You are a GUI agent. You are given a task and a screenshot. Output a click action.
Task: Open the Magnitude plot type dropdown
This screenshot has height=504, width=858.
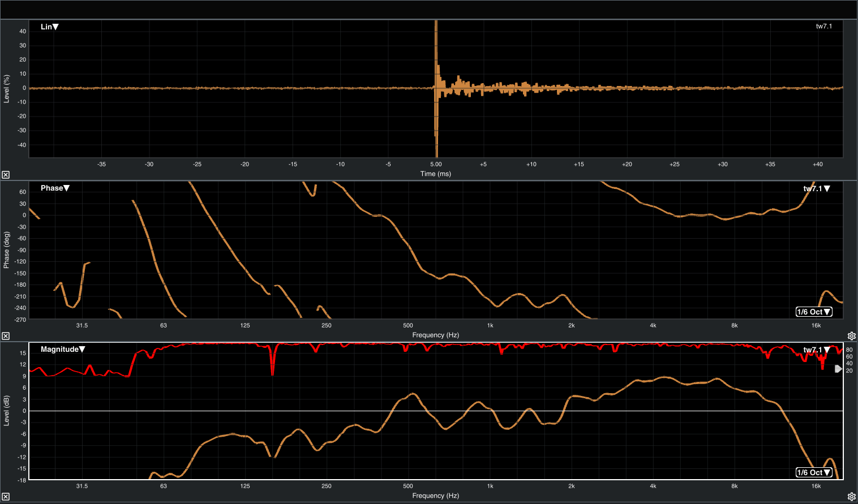[62, 349]
